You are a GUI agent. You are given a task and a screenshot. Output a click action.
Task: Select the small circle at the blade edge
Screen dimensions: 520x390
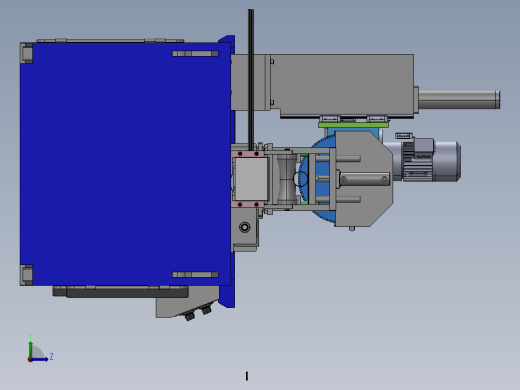tap(300, 179)
